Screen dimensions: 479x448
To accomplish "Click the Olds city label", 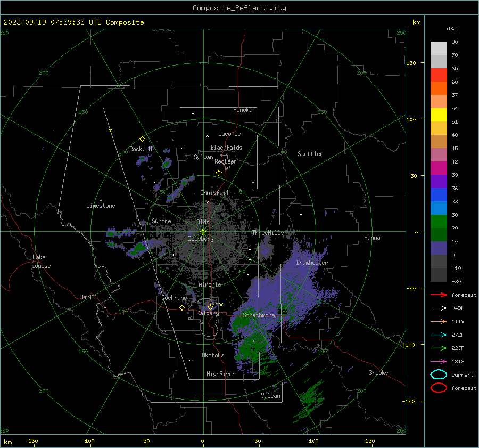I will [203, 222].
